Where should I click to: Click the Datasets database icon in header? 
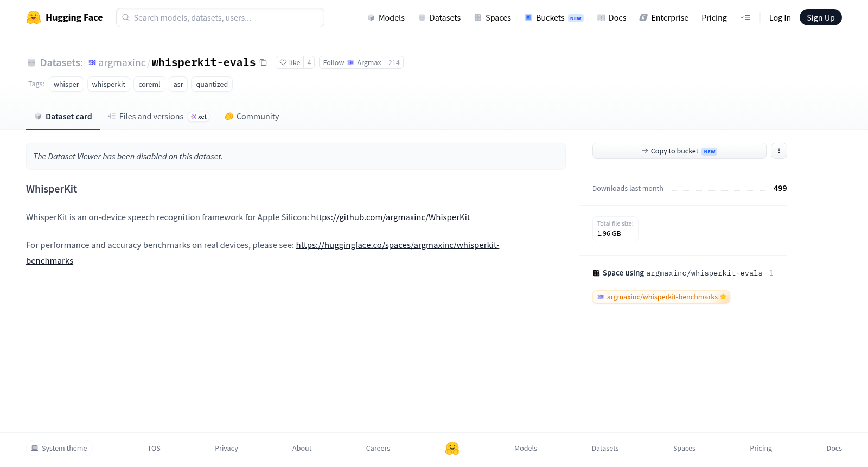[31, 62]
